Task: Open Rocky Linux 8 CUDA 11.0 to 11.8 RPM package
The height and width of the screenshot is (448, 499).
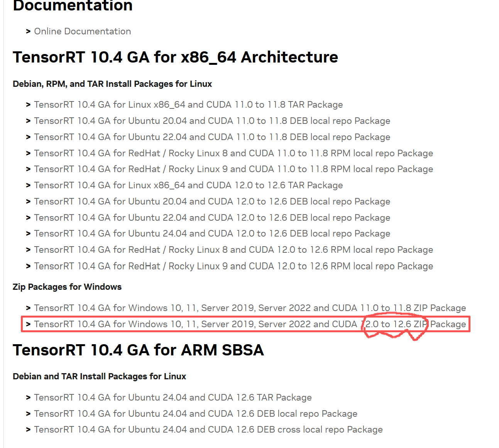Action: (x=233, y=153)
